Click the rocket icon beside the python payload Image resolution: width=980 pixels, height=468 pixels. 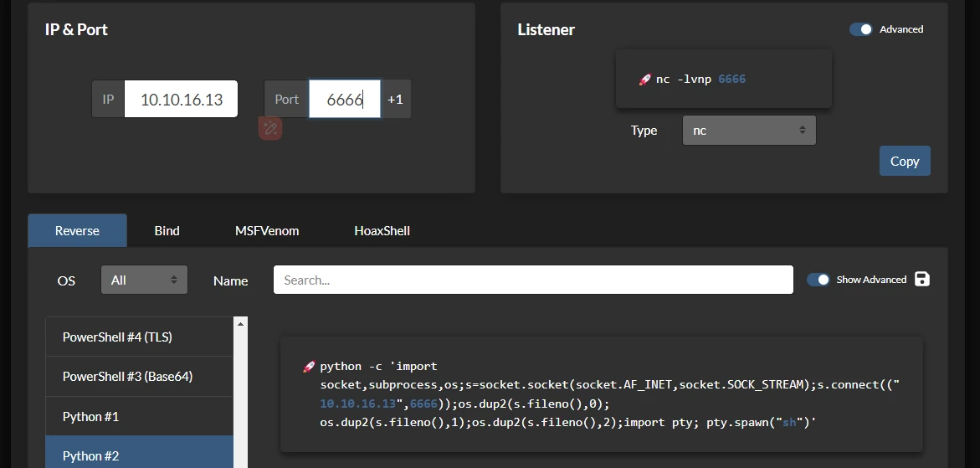(309, 367)
